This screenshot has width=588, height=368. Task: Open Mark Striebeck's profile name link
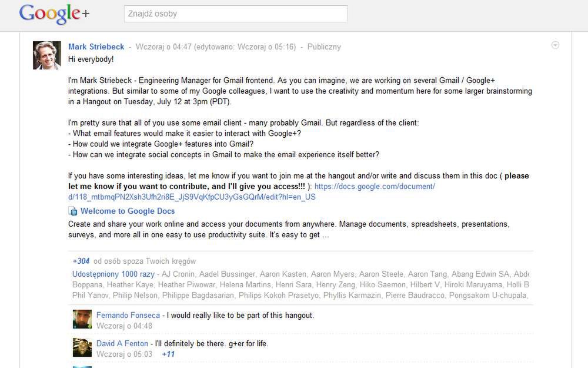click(96, 47)
